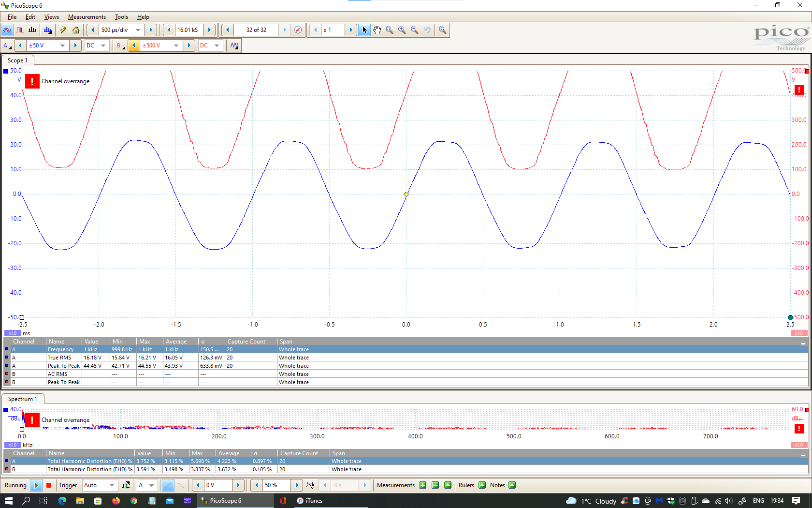
Task: Open the Rulers icon button
Action: pyautogui.click(x=482, y=485)
